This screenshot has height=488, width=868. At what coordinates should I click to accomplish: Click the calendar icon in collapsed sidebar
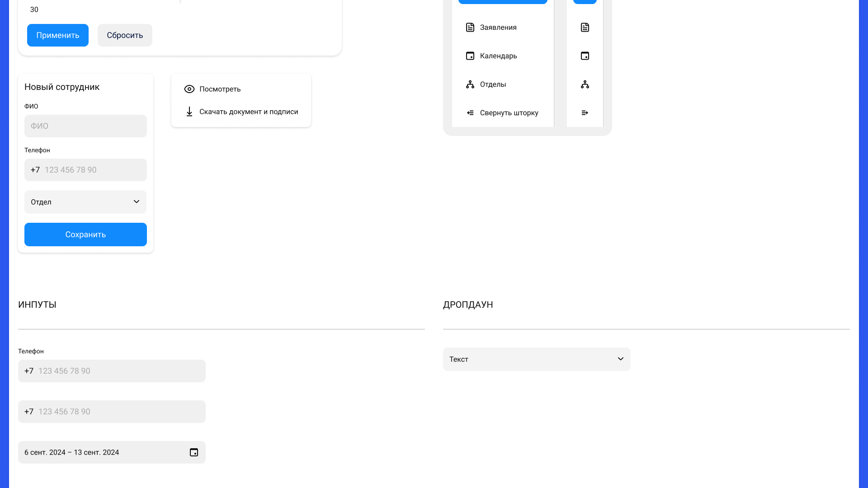click(x=585, y=56)
